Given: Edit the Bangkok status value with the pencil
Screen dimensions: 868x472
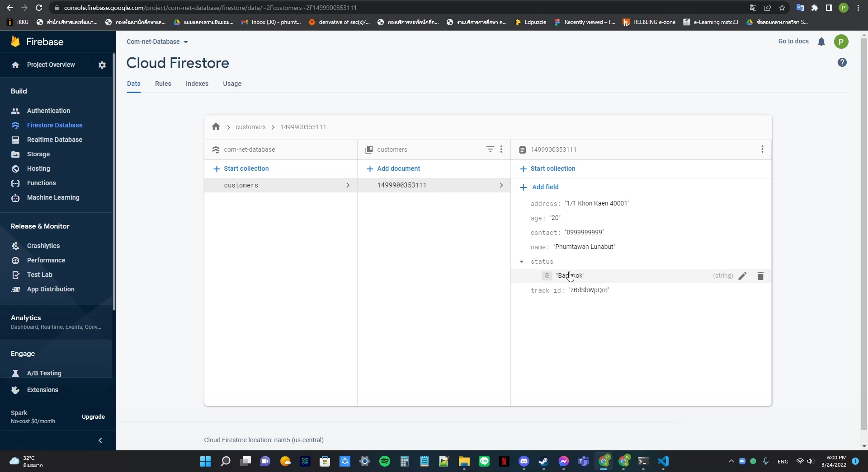Looking at the screenshot, I should click(x=742, y=276).
